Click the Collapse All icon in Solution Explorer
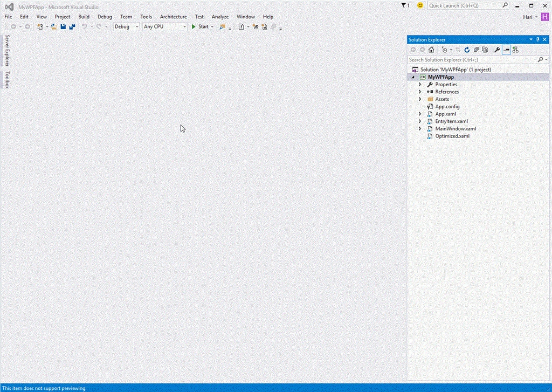The image size is (552, 392). click(x=476, y=50)
